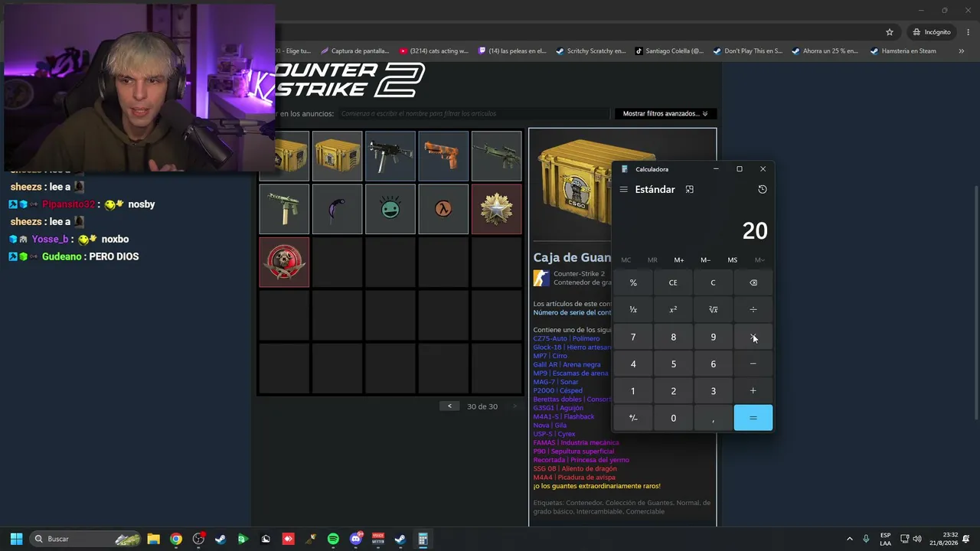Viewport: 980px width, 551px height.
Task: Select the second yellow case inventory item
Action: (338, 156)
